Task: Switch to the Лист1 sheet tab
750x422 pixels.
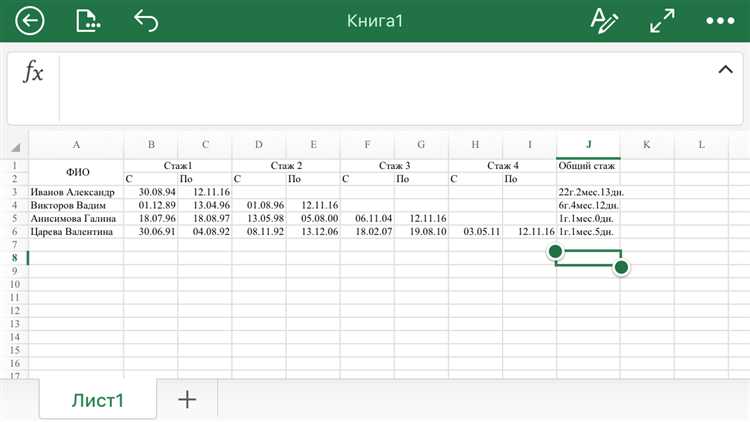Action: [x=97, y=400]
